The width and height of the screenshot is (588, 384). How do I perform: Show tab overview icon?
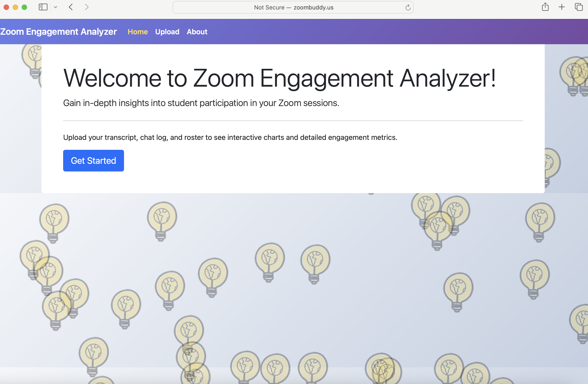(x=579, y=7)
